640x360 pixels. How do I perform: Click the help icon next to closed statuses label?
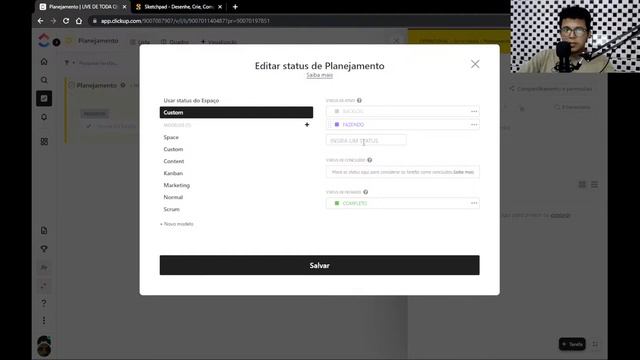click(365, 192)
